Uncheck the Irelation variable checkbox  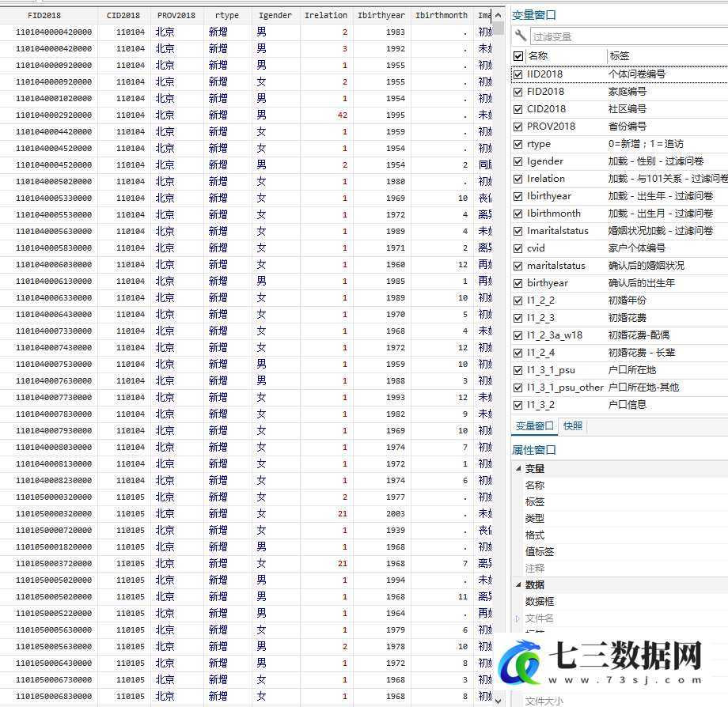pyautogui.click(x=518, y=179)
